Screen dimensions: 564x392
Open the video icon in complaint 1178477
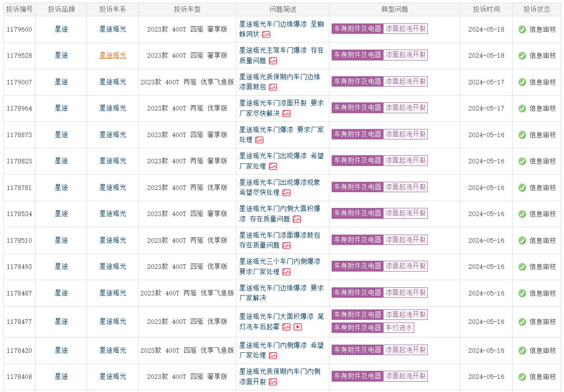click(298, 327)
